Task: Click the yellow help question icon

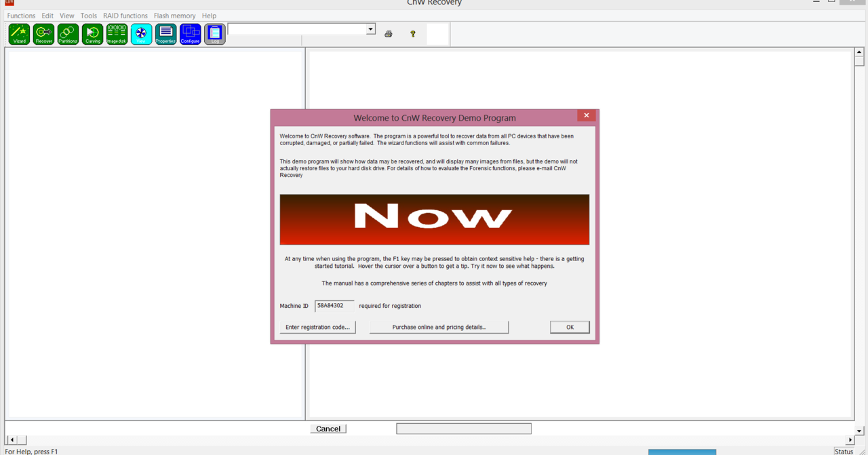Action: click(x=413, y=34)
